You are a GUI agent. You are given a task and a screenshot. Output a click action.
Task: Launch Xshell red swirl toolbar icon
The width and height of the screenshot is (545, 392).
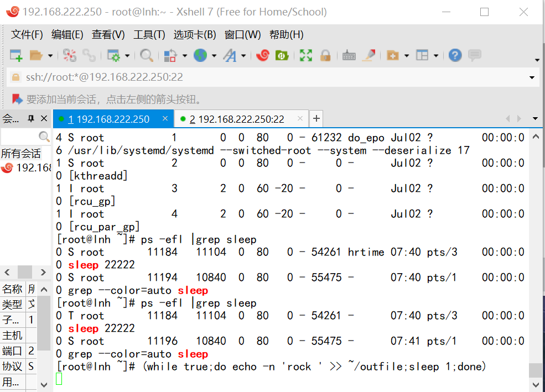coord(263,55)
